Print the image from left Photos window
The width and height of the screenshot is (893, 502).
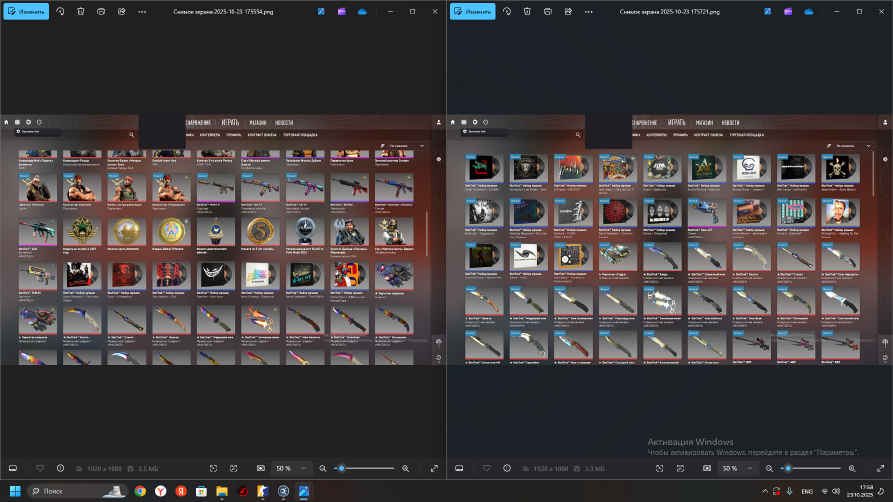pyautogui.click(x=101, y=11)
